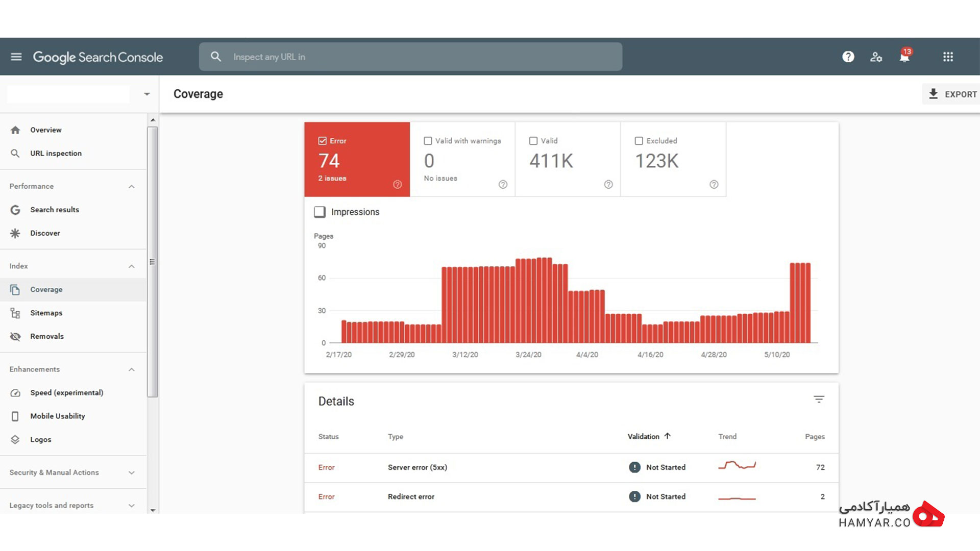Collapse the Performance section
980x551 pixels.
click(x=132, y=187)
